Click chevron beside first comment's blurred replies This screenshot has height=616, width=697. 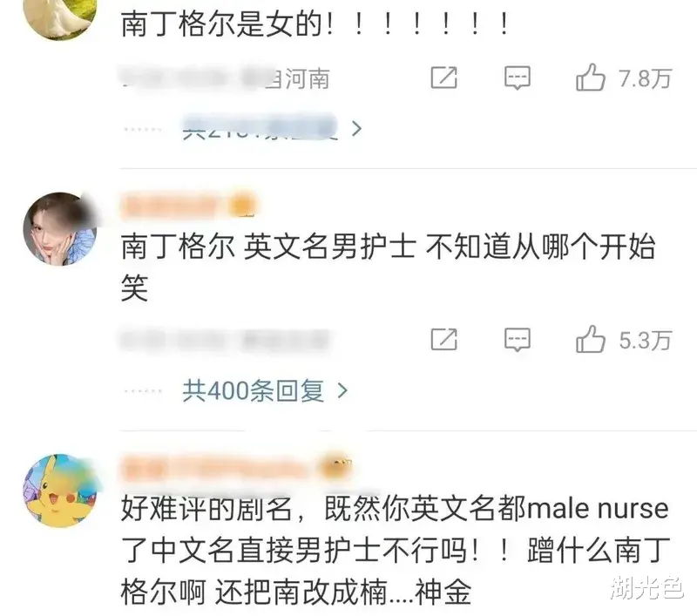click(356, 129)
